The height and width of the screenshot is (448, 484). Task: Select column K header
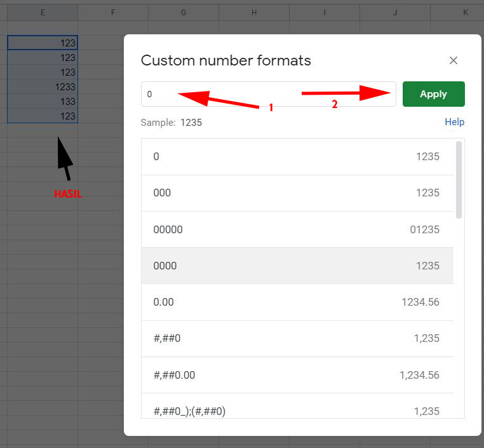pos(457,13)
